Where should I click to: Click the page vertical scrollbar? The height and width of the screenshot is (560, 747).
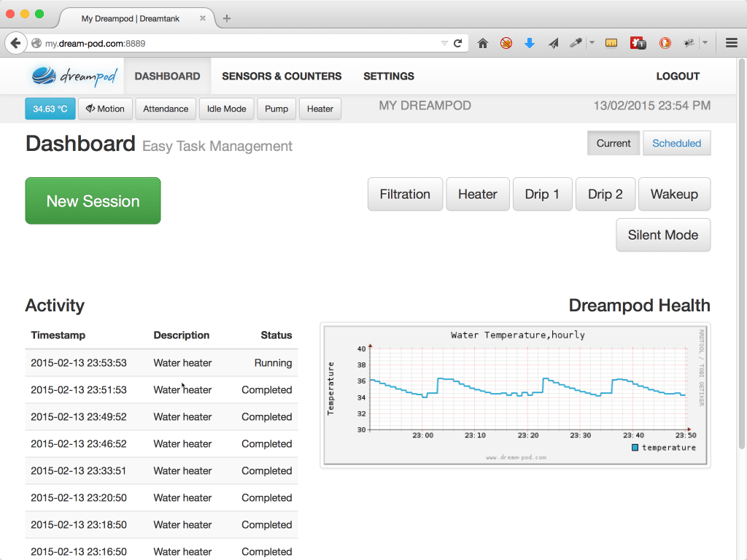tap(742, 253)
